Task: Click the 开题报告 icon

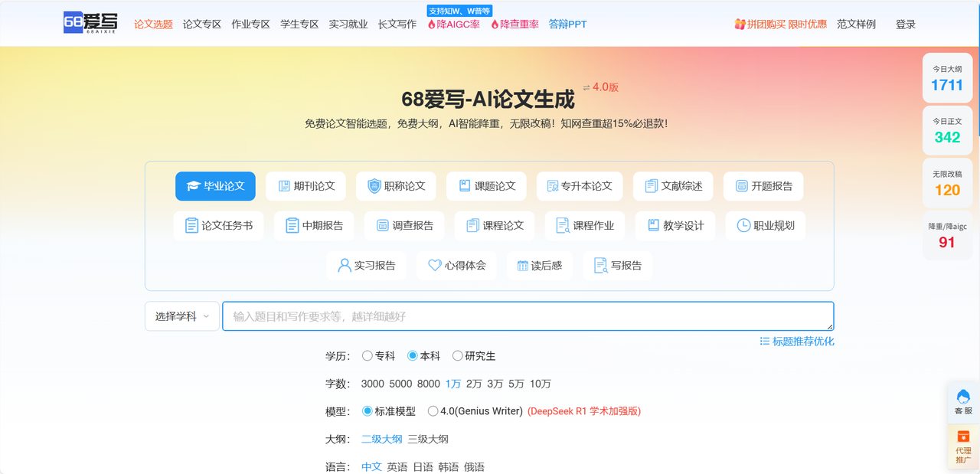Action: 742,186
